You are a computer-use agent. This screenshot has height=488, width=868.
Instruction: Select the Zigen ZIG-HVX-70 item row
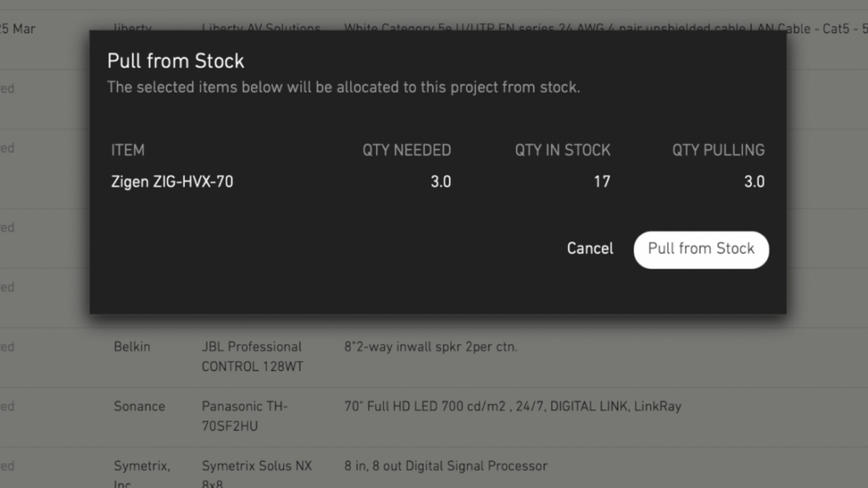pos(172,181)
